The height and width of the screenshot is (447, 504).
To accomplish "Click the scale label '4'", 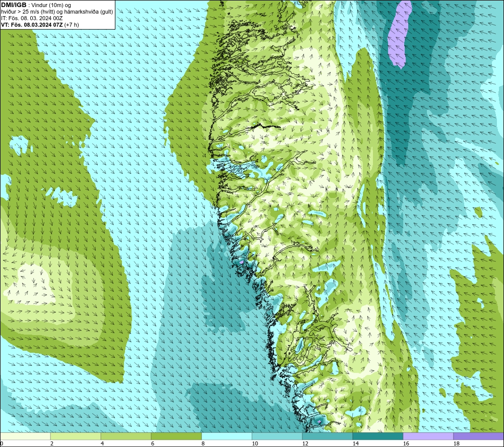I will pos(102,444).
